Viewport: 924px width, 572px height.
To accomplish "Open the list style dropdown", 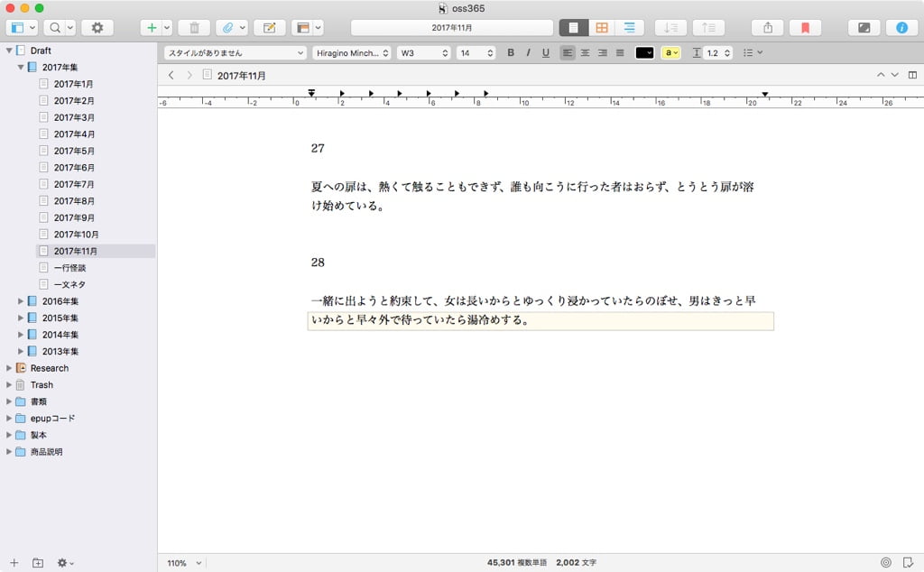I will point(753,53).
